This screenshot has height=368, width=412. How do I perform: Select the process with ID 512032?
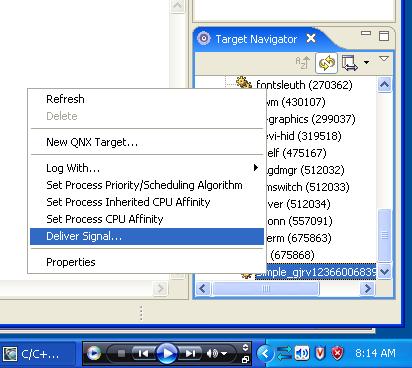point(305,170)
